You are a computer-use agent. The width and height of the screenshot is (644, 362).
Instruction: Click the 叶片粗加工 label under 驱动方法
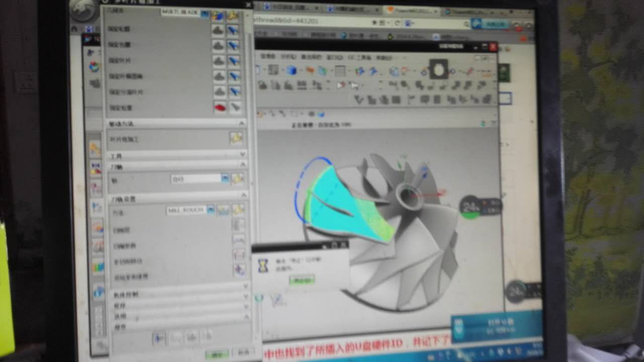point(124,139)
